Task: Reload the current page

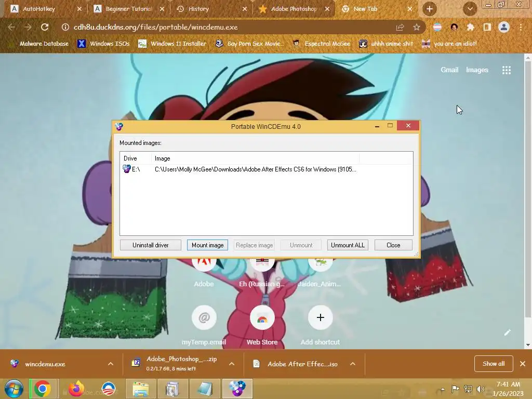Action: pyautogui.click(x=45, y=27)
